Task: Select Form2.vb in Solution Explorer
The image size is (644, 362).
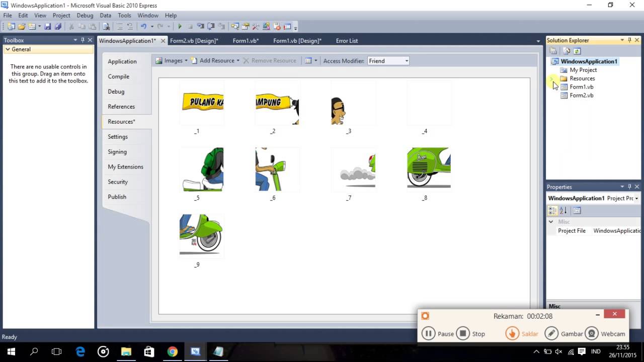Action: tap(581, 96)
